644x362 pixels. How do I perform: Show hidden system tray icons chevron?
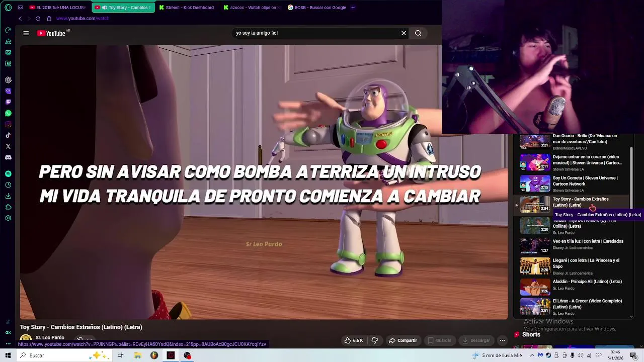click(x=532, y=355)
